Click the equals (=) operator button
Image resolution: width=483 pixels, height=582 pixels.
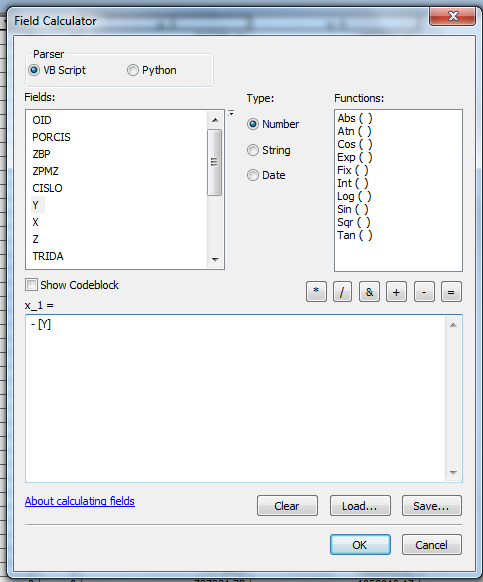451,292
